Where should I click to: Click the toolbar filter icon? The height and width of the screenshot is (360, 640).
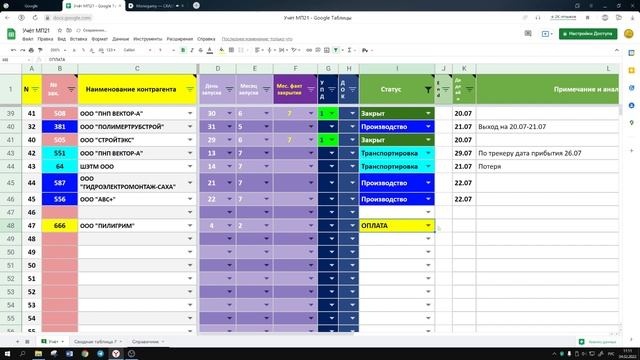tap(336, 50)
